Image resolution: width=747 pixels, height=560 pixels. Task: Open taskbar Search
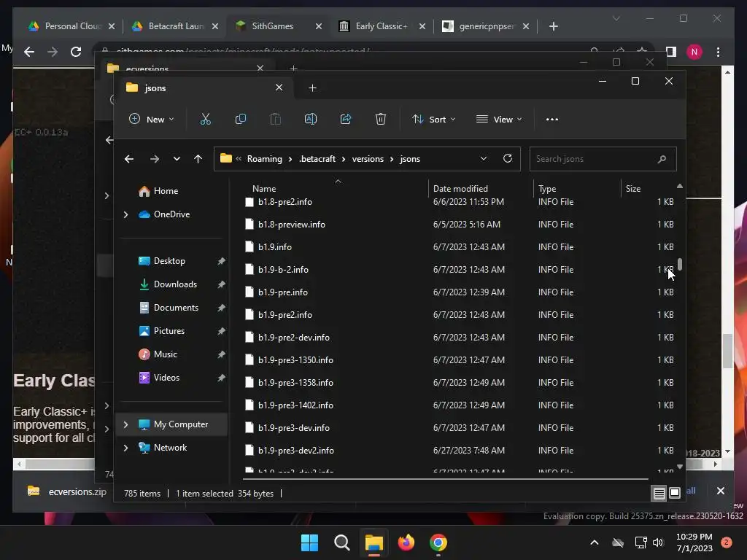pyautogui.click(x=341, y=542)
